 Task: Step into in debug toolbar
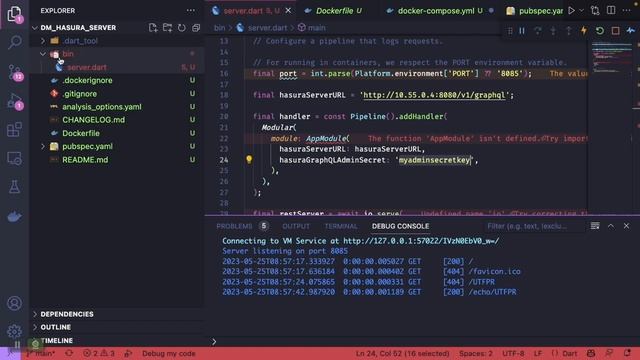point(553,31)
